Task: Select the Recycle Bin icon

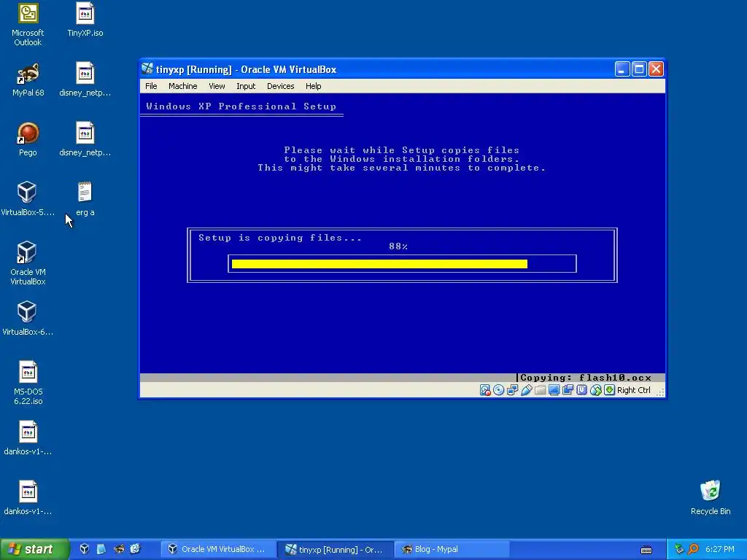Action: tap(711, 498)
